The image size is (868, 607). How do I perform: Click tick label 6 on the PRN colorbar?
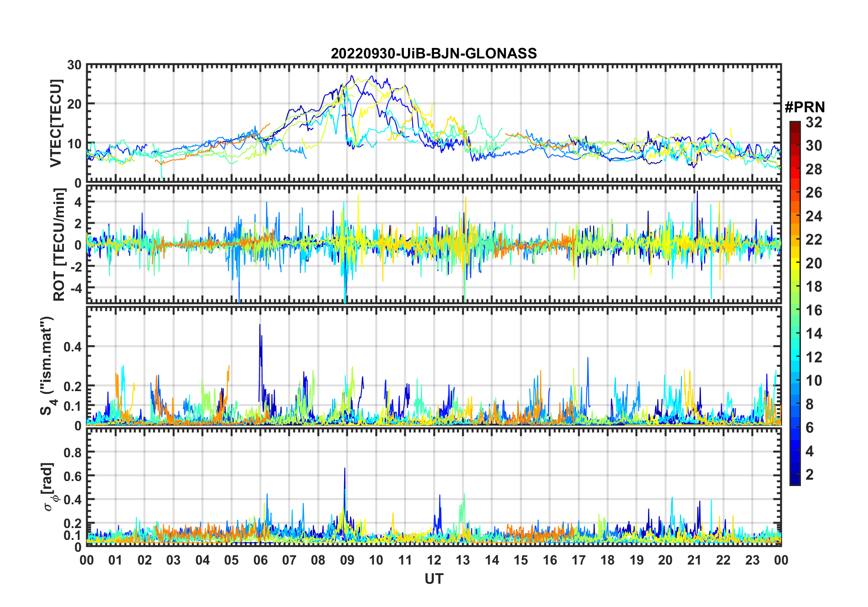click(810, 428)
